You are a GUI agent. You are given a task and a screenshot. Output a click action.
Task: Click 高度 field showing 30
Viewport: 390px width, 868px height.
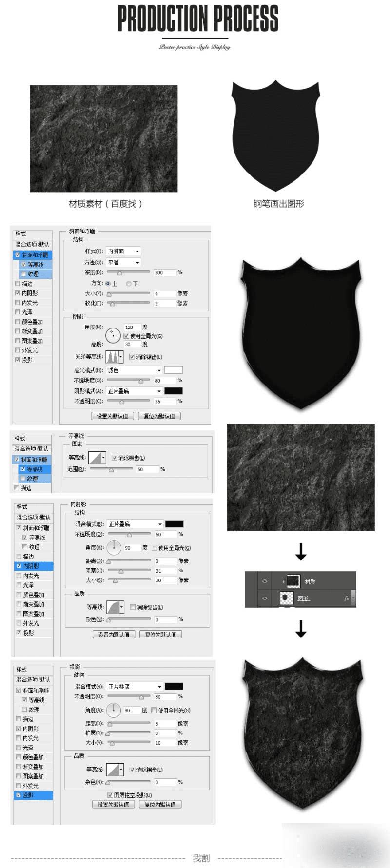click(132, 344)
